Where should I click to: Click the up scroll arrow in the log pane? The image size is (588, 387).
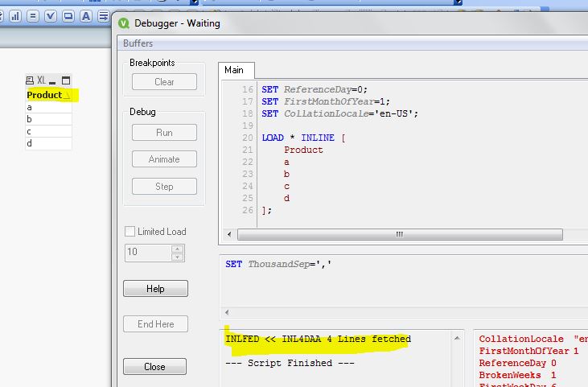[x=457, y=338]
